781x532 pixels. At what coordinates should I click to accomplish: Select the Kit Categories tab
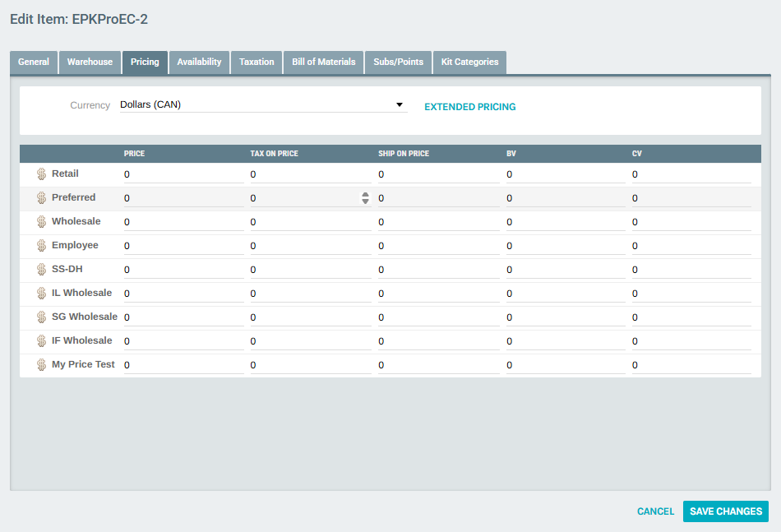click(469, 62)
